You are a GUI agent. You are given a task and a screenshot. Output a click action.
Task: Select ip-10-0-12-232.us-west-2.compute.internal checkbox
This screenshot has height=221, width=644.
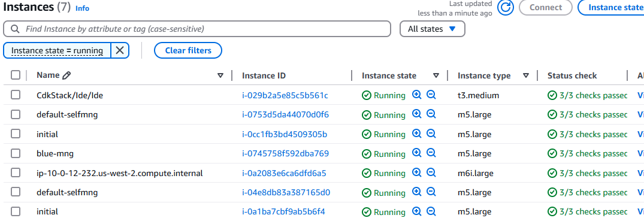(x=16, y=173)
